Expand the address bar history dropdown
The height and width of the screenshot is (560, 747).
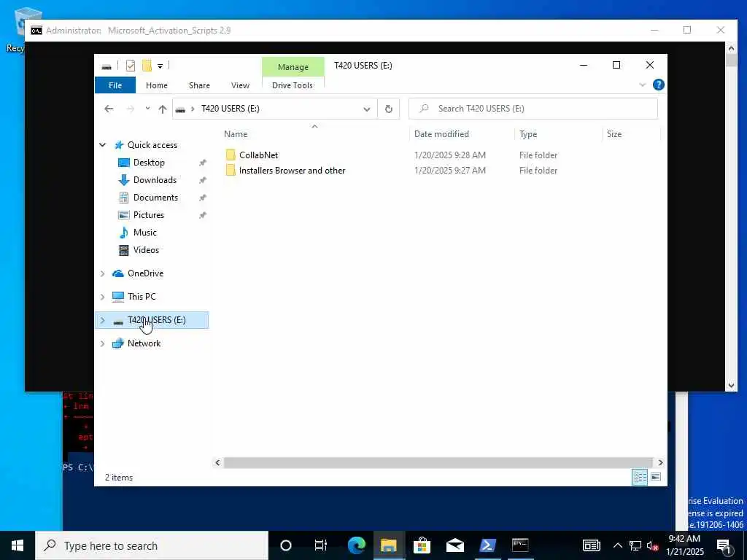(367, 109)
